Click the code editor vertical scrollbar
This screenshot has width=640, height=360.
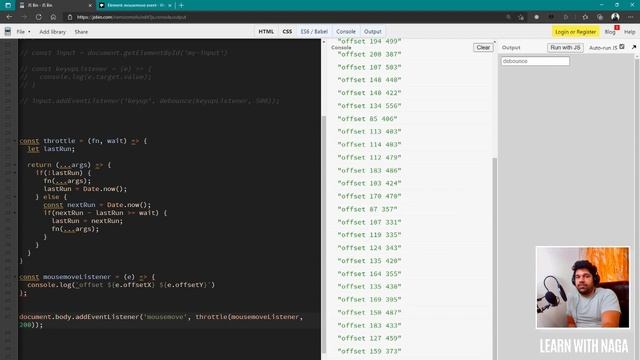[x=324, y=235]
